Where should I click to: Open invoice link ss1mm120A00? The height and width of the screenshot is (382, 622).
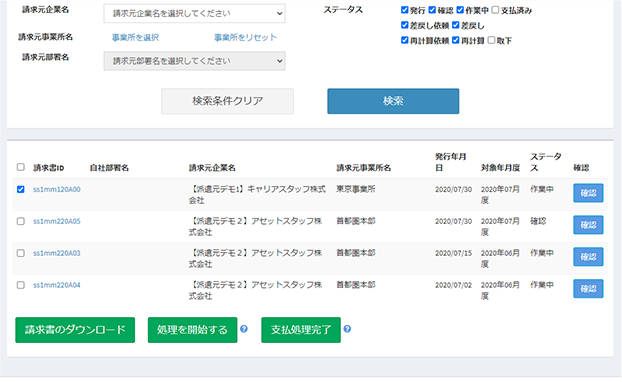pyautogui.click(x=57, y=190)
